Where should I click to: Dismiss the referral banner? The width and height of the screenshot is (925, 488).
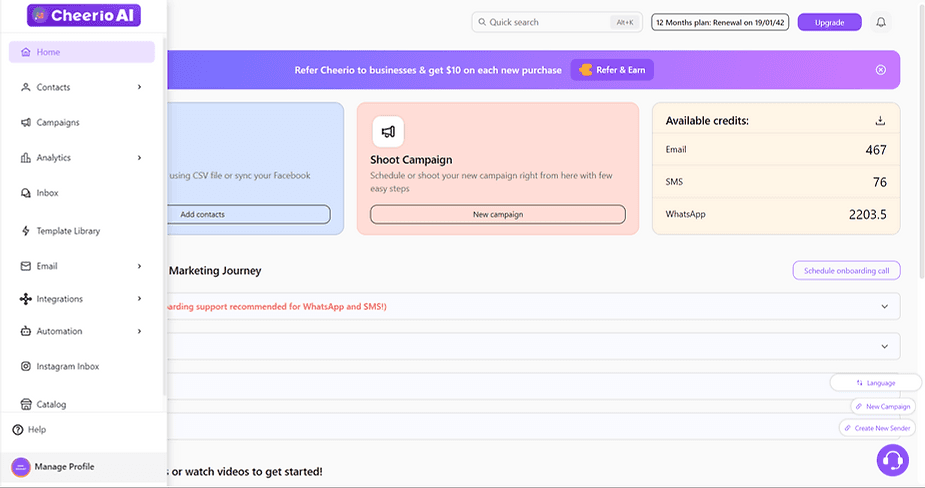click(x=881, y=70)
